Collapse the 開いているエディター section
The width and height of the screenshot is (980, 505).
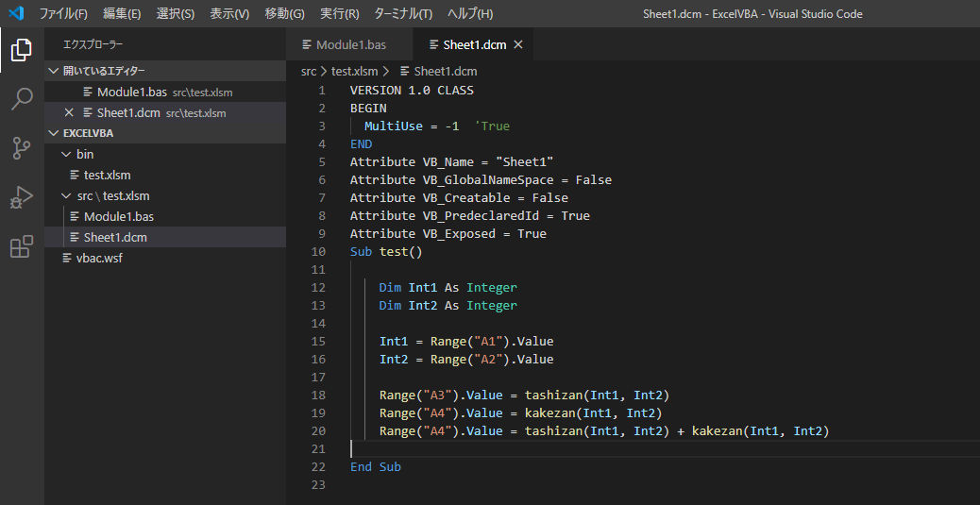point(53,72)
